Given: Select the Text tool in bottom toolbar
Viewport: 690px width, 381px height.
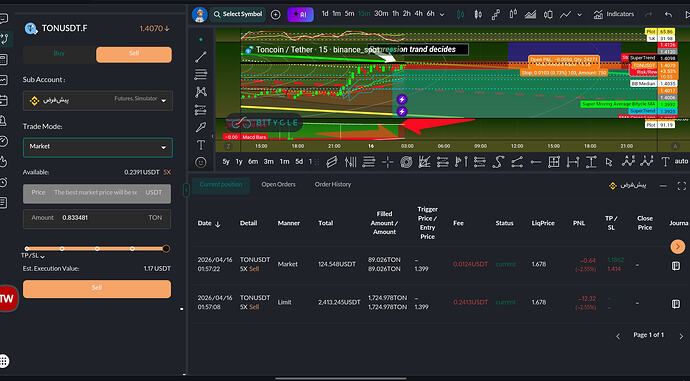Looking at the screenshot, I should click(665, 162).
